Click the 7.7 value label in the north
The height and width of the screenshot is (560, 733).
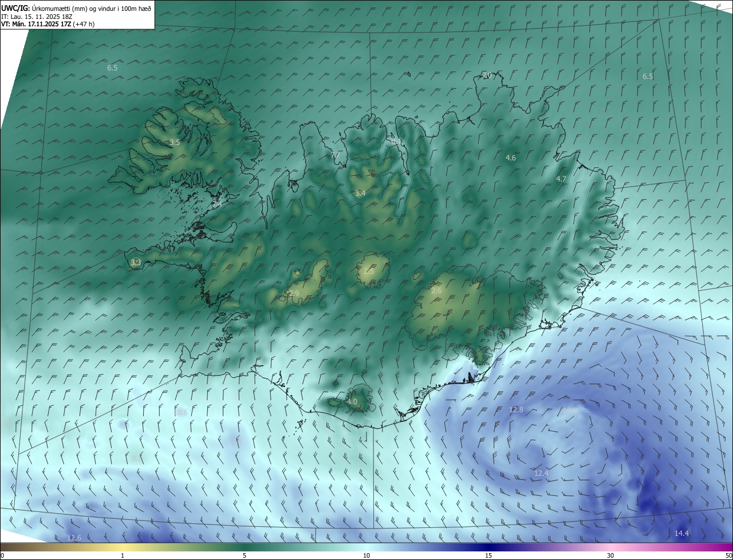tap(336, 155)
